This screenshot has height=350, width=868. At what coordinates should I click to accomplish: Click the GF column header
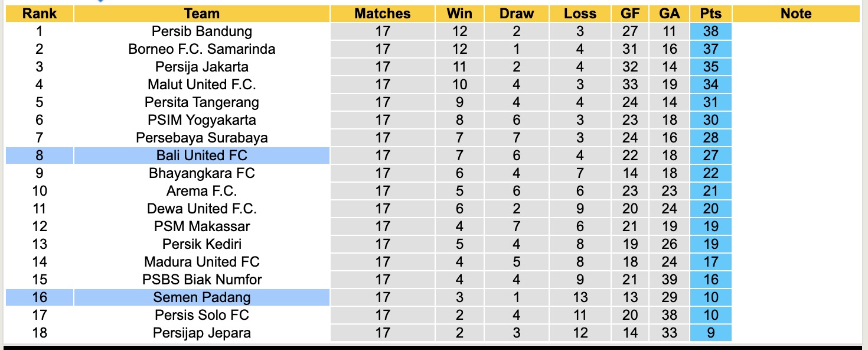coord(630,14)
